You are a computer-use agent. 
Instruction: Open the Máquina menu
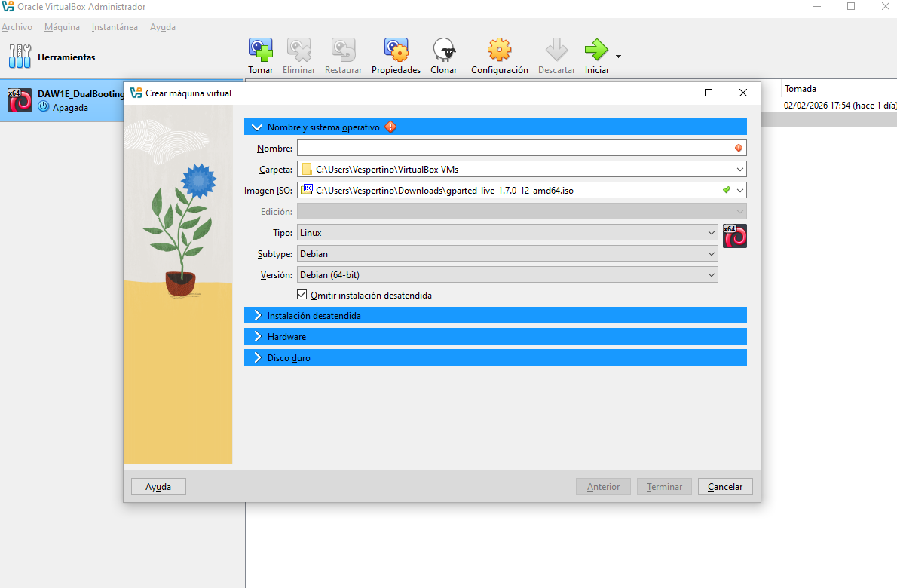(62, 27)
